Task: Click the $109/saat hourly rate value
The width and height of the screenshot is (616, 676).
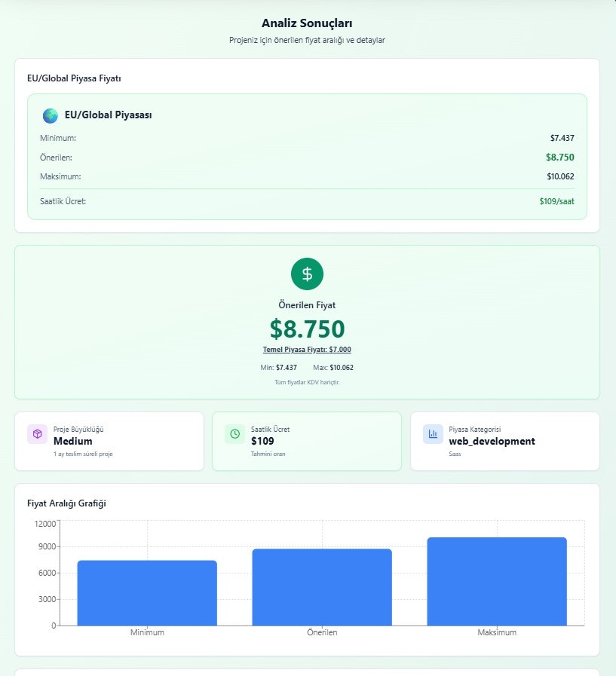Action: [556, 201]
